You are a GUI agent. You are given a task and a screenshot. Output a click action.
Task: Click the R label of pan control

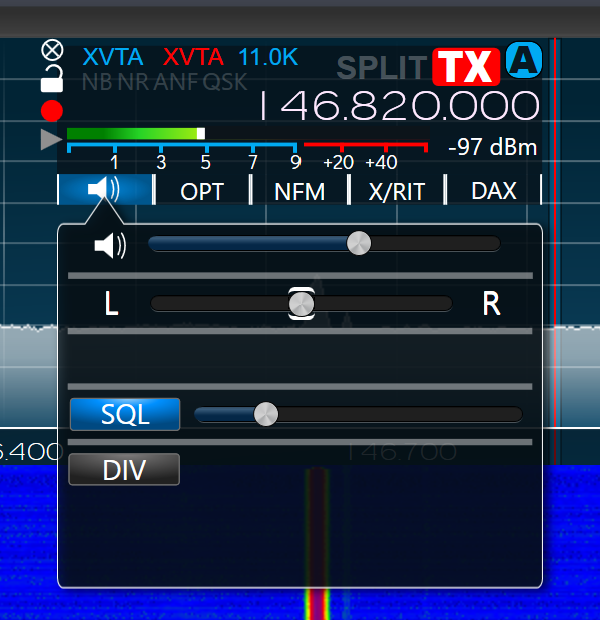(x=491, y=303)
